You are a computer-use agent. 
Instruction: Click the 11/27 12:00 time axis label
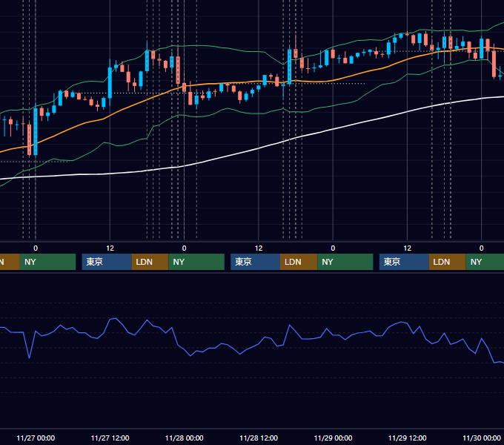coord(110,438)
